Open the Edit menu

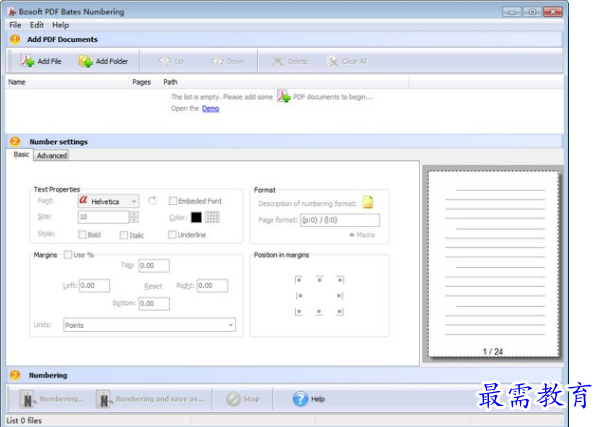pos(37,25)
